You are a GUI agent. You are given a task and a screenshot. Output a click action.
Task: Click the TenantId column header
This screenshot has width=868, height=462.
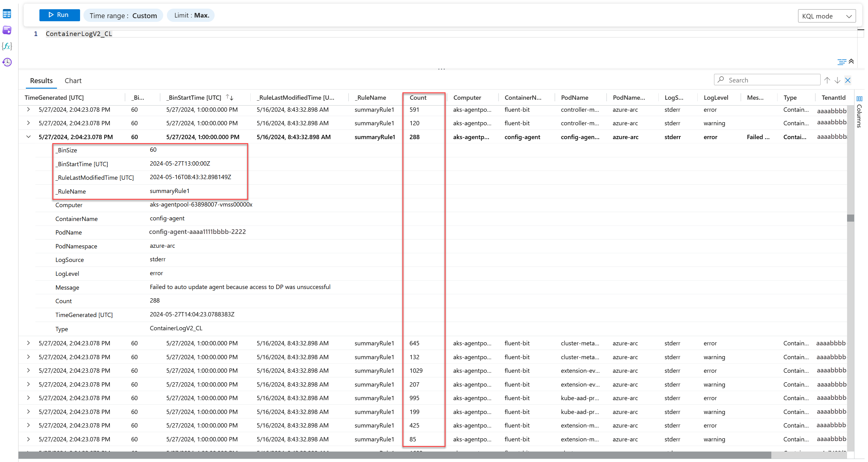[833, 98]
